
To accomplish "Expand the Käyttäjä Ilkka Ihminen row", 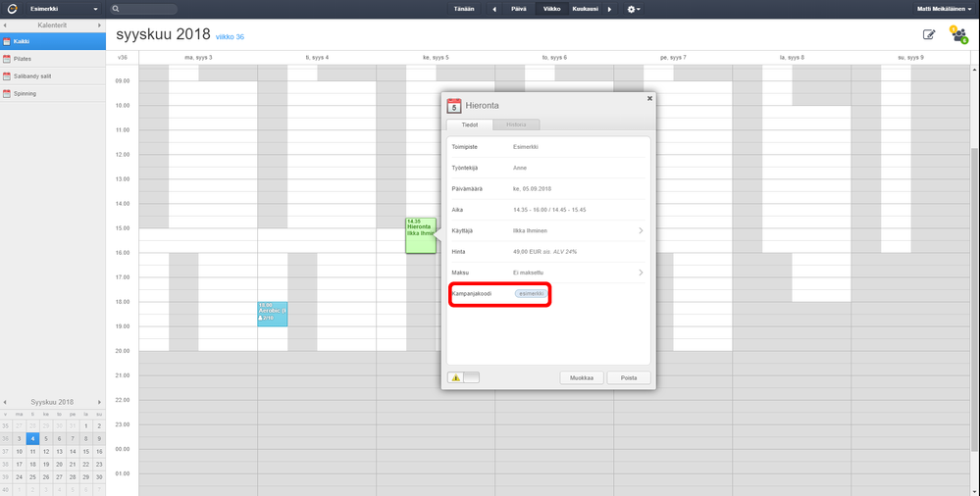I will [548, 230].
